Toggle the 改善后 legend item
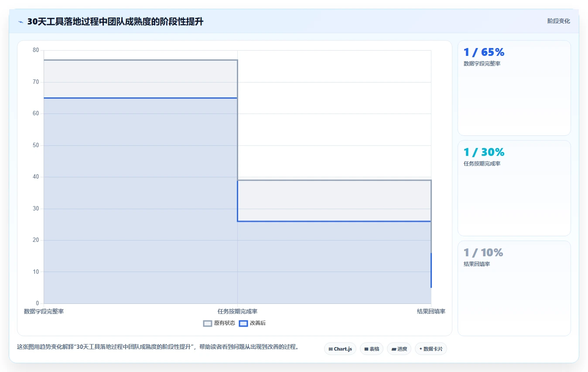Image resolution: width=588 pixels, height=372 pixels. point(253,323)
